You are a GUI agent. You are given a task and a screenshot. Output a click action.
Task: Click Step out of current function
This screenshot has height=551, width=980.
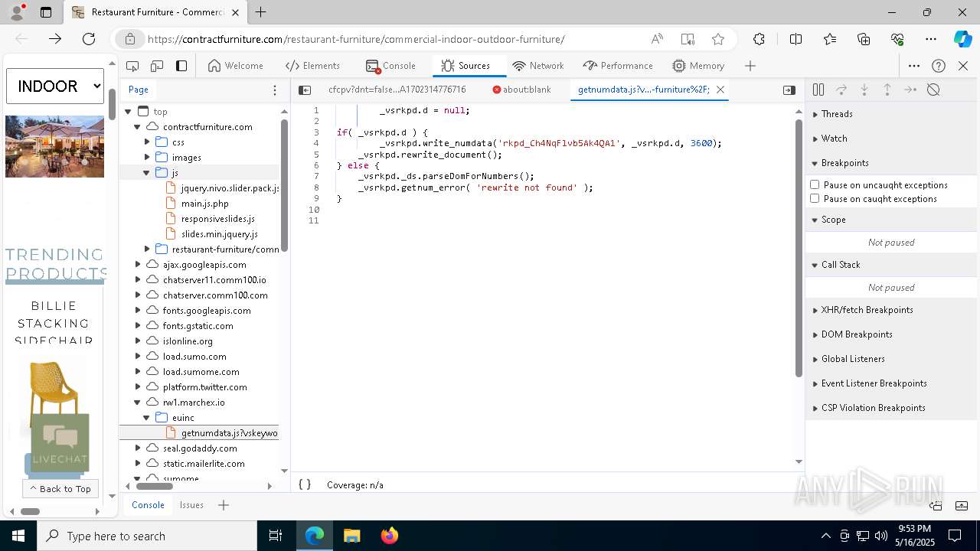click(887, 90)
